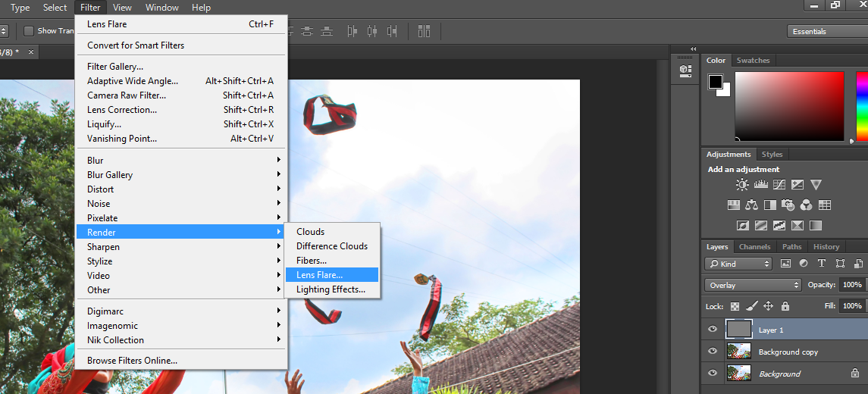The image size is (868, 394).
Task: Toggle lock all for the layer
Action: (x=785, y=306)
